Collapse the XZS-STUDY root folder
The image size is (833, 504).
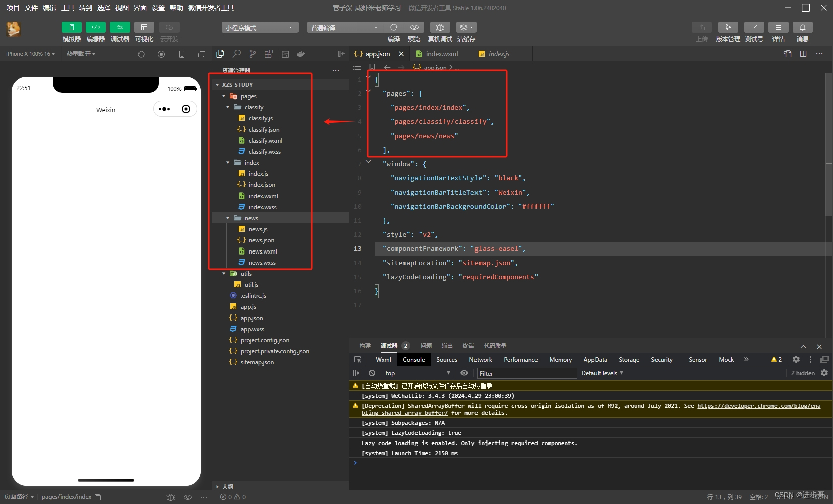217,85
